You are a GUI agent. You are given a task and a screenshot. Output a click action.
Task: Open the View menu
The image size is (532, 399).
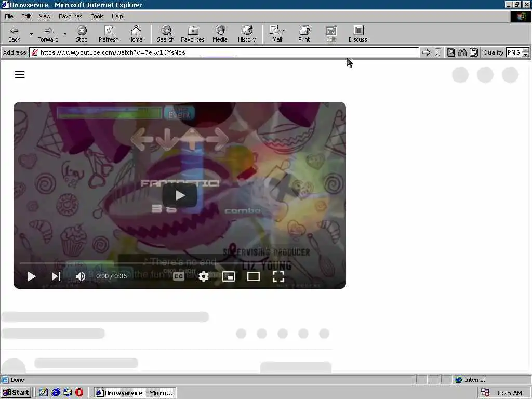click(45, 16)
